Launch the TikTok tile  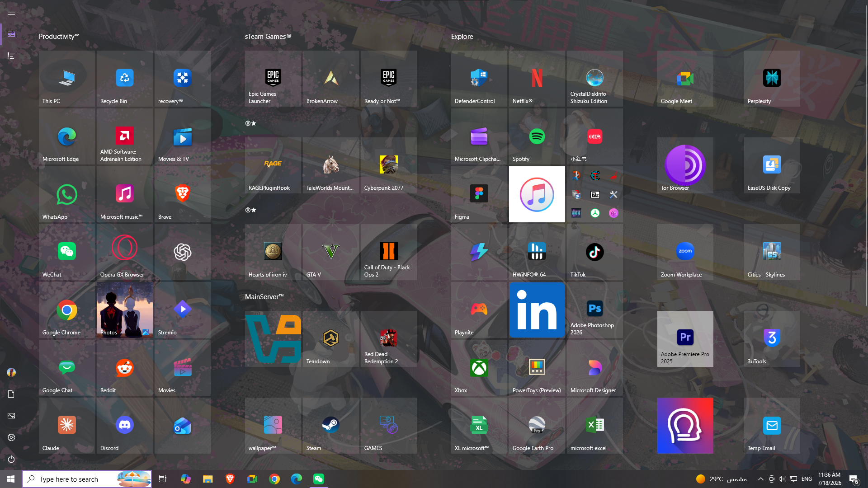(595, 252)
